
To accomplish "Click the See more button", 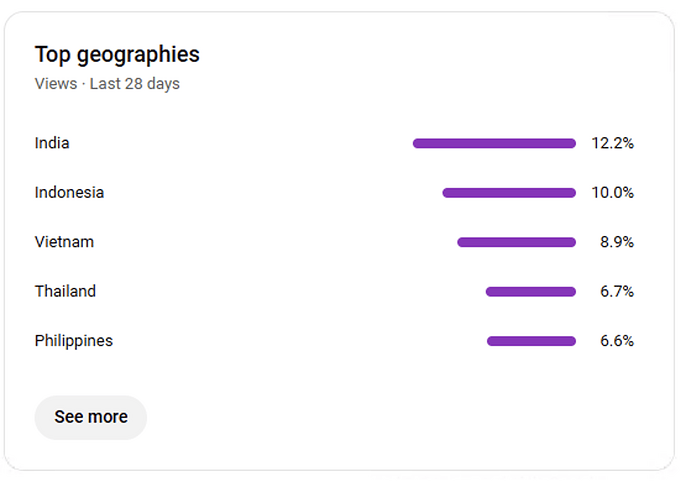I will pos(91,417).
